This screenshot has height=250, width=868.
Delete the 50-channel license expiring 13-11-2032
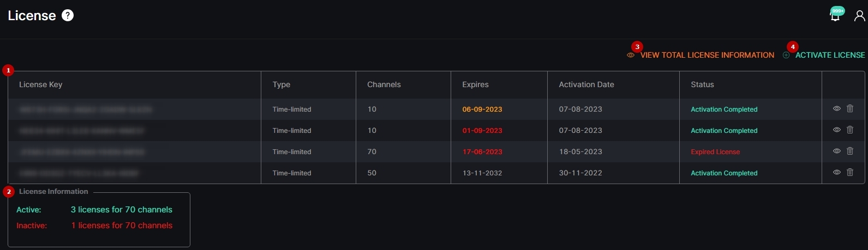pyautogui.click(x=849, y=173)
